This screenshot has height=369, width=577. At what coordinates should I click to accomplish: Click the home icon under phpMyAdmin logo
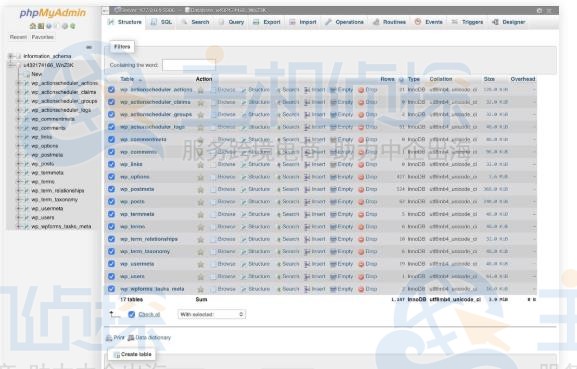[32, 26]
